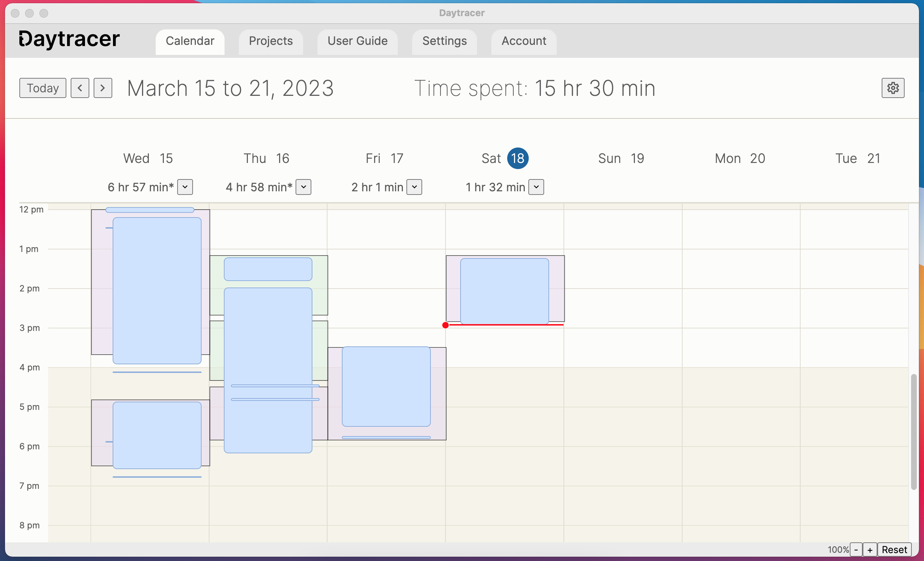Open the Settings tab
Image resolution: width=924 pixels, height=561 pixels.
coord(444,41)
